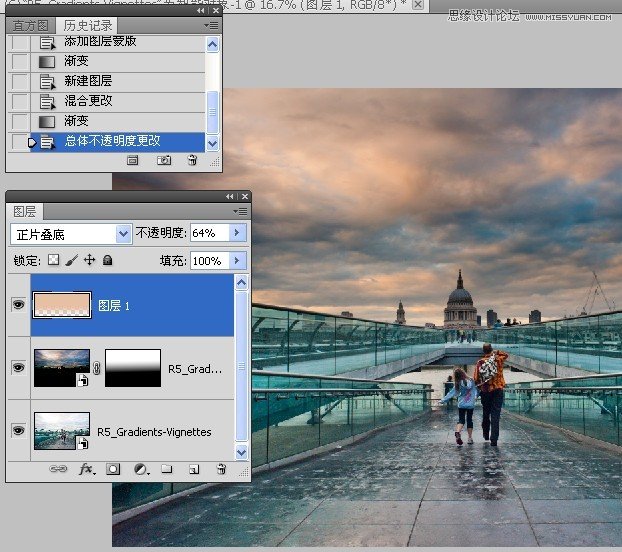Add a layer mask using the mask icon
The width and height of the screenshot is (622, 552).
(x=113, y=469)
